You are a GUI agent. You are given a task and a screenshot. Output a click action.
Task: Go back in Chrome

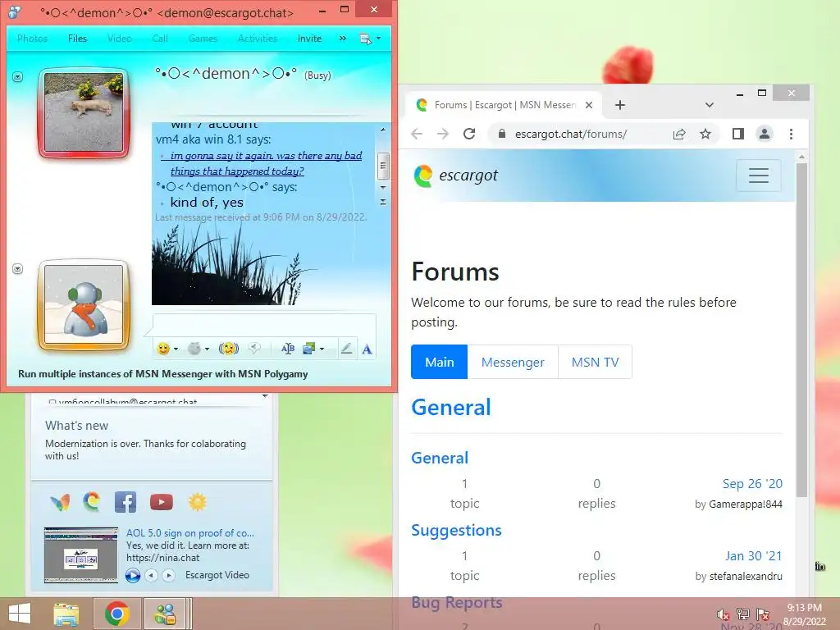(417, 134)
